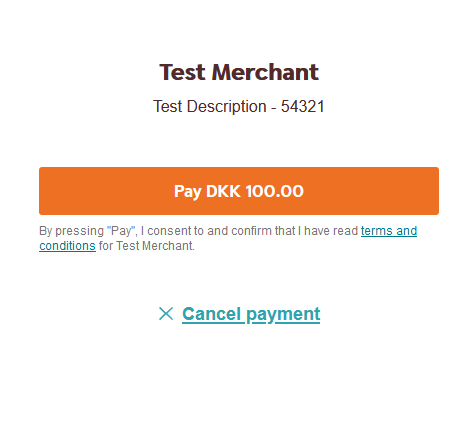Click the Test Description - 54321 text
Viewport: 475px width, 425px height.
(239, 106)
